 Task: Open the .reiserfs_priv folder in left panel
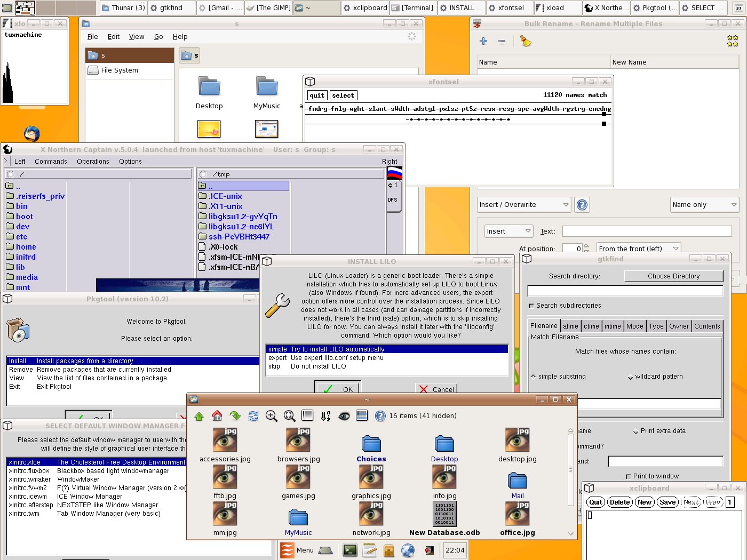pos(36,196)
